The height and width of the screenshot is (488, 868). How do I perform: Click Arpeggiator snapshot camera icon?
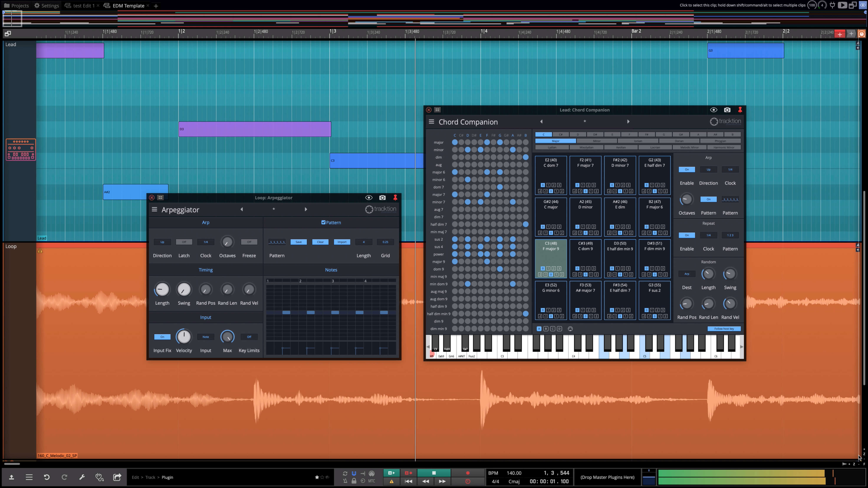[382, 198]
